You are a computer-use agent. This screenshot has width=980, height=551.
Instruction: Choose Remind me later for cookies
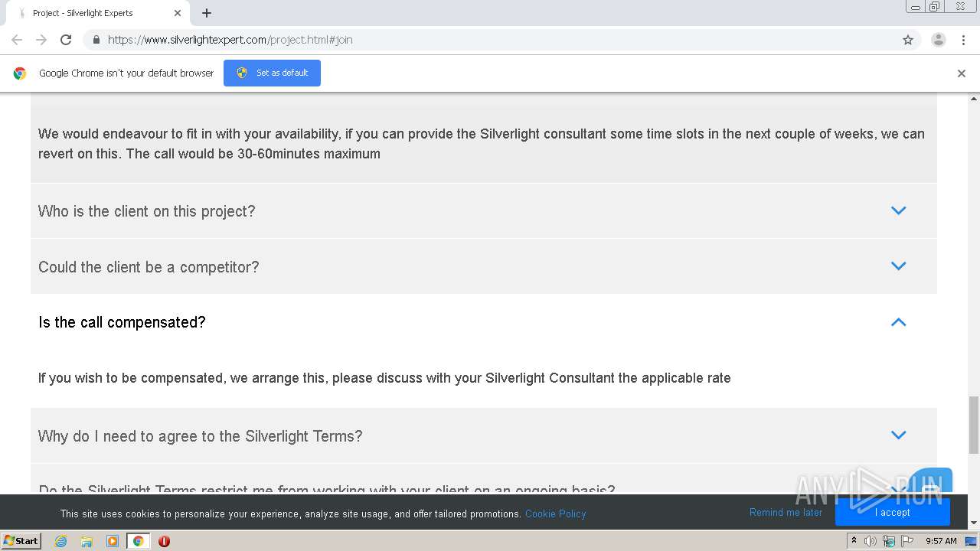pyautogui.click(x=786, y=513)
